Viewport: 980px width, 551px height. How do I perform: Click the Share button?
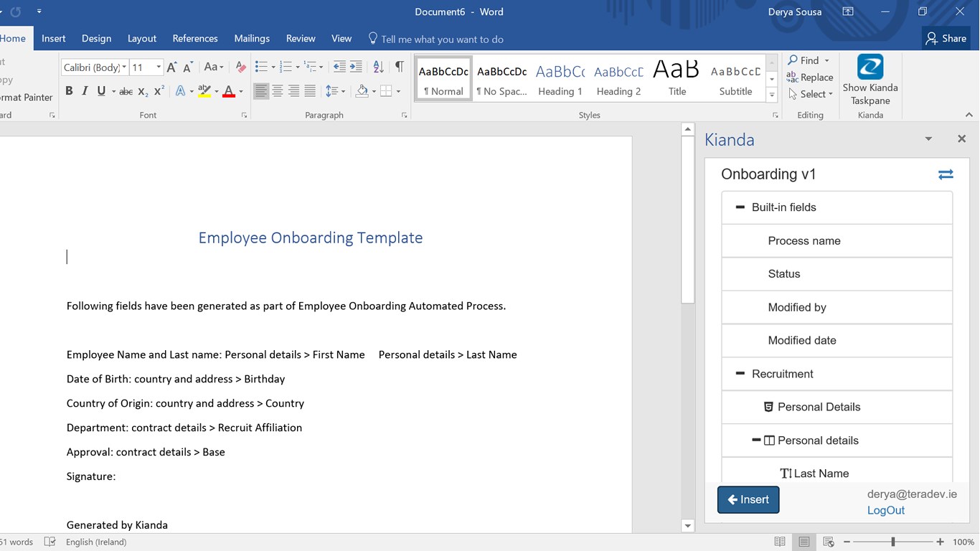(946, 39)
